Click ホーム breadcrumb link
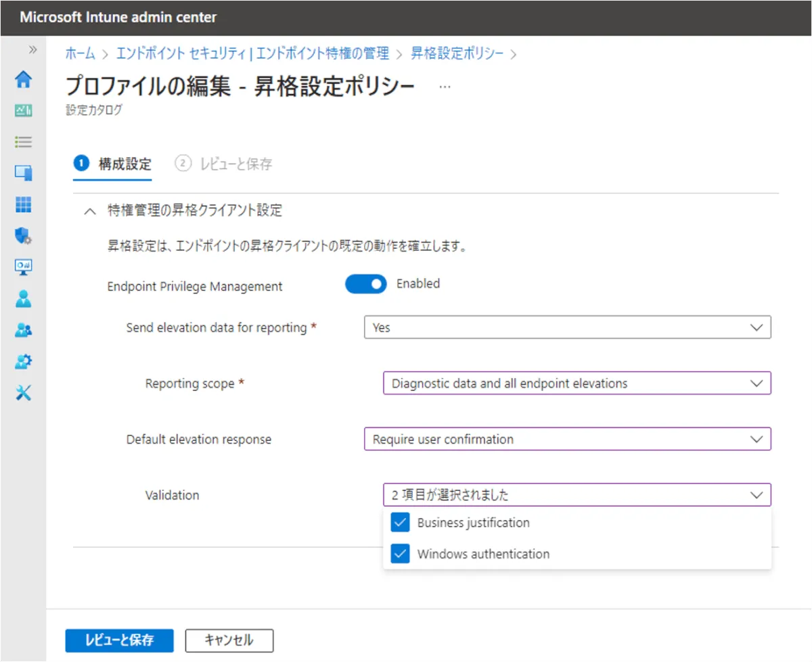The height and width of the screenshot is (662, 812). tap(80, 53)
